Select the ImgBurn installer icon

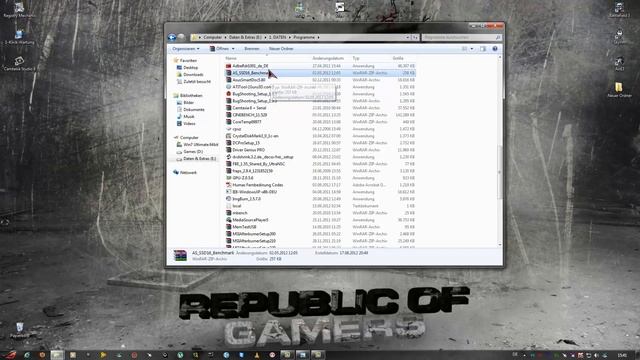point(229,199)
